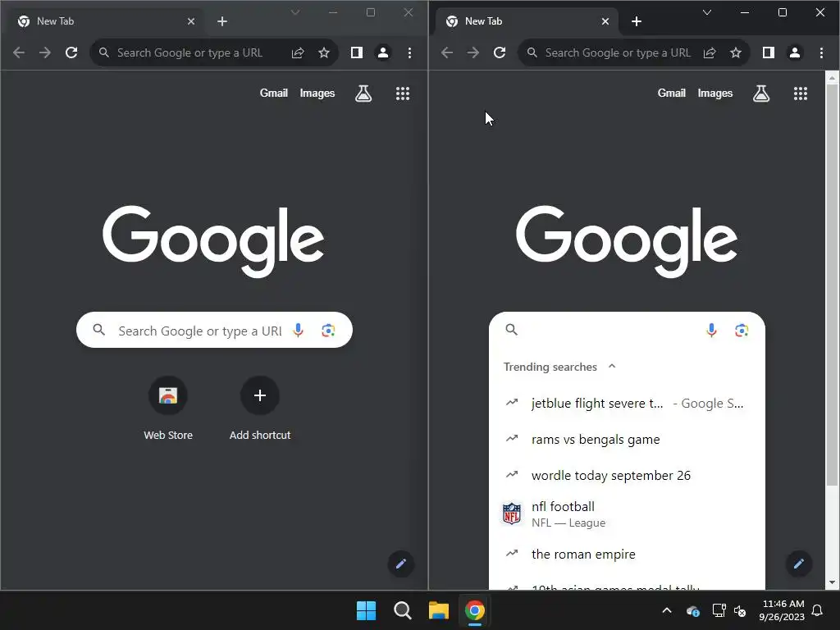Close the New Tab tab in right window
This screenshot has width=840, height=630.
(x=605, y=21)
